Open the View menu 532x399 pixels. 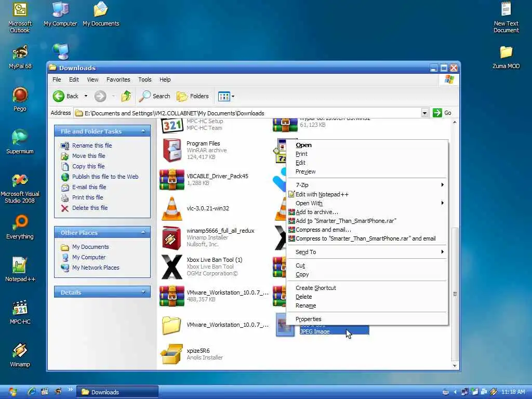coord(92,79)
